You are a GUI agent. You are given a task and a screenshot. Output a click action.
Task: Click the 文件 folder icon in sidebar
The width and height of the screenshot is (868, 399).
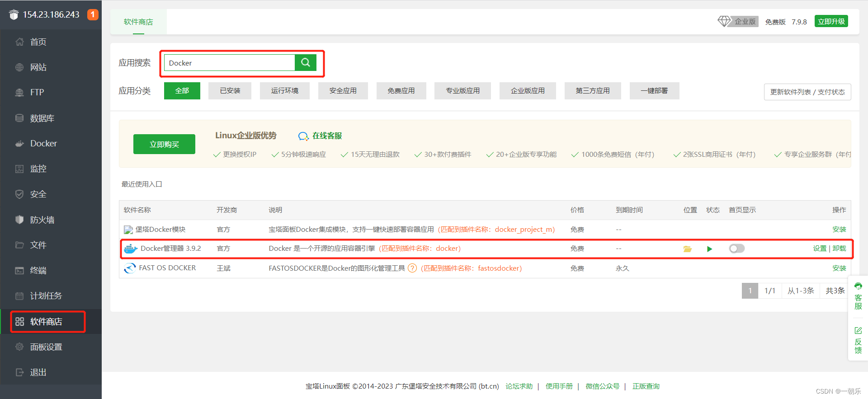[x=19, y=245]
